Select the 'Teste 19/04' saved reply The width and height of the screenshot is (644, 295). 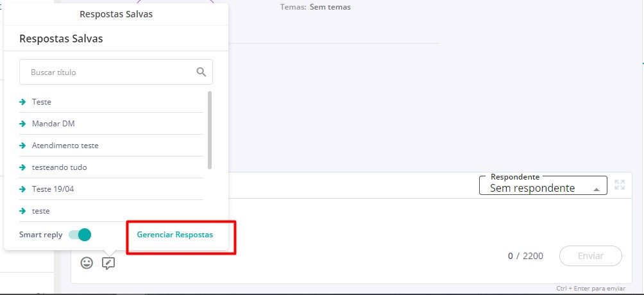(112, 189)
